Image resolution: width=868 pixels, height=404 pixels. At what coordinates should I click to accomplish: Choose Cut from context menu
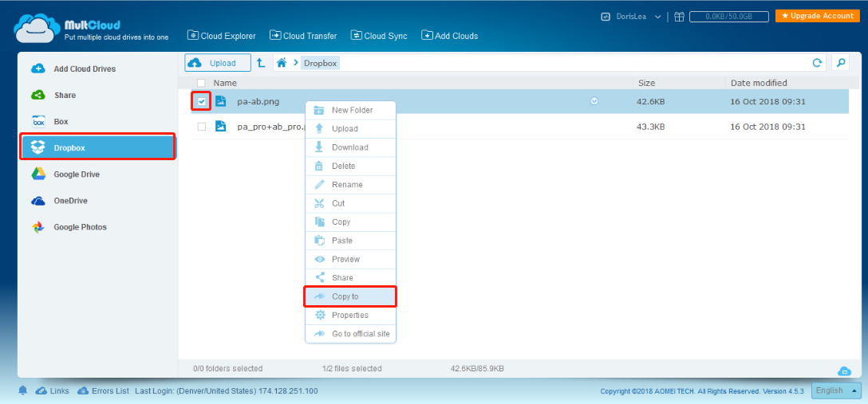[350, 203]
